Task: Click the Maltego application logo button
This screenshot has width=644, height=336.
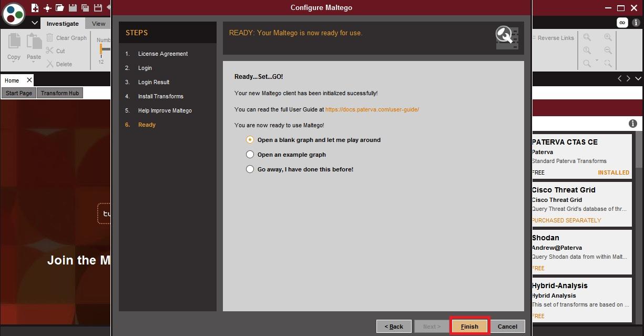Action: point(14,14)
